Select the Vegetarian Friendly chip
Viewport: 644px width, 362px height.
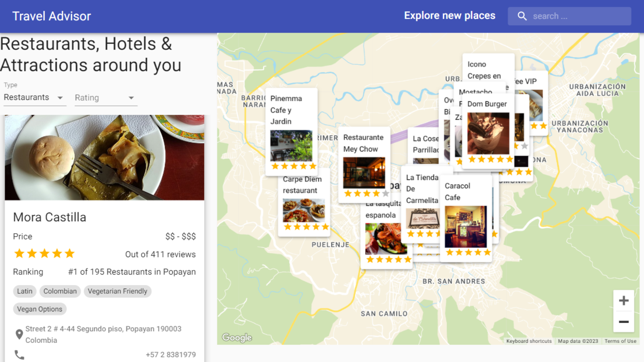tap(117, 291)
